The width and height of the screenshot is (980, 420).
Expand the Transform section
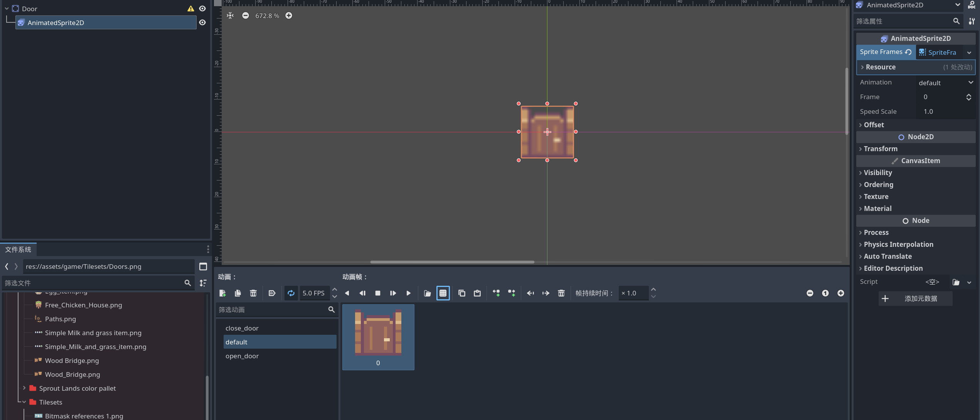[880, 149]
